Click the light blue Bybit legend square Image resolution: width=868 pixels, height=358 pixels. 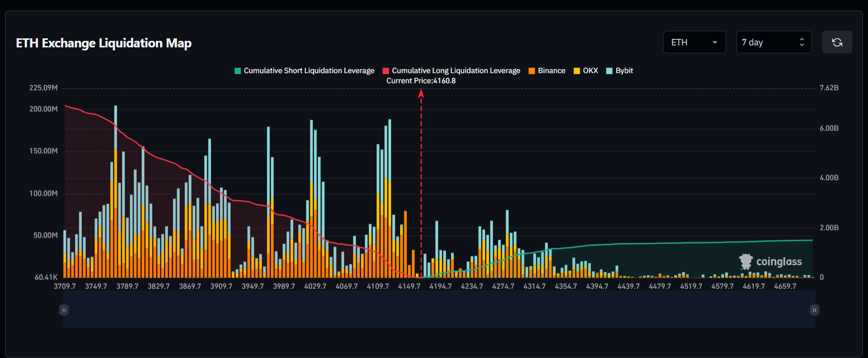609,71
